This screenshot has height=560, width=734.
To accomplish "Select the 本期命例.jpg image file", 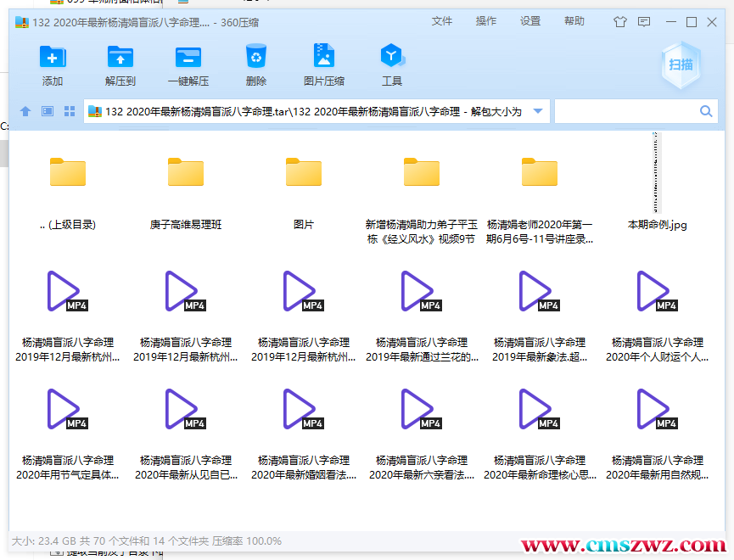I will point(658,172).
